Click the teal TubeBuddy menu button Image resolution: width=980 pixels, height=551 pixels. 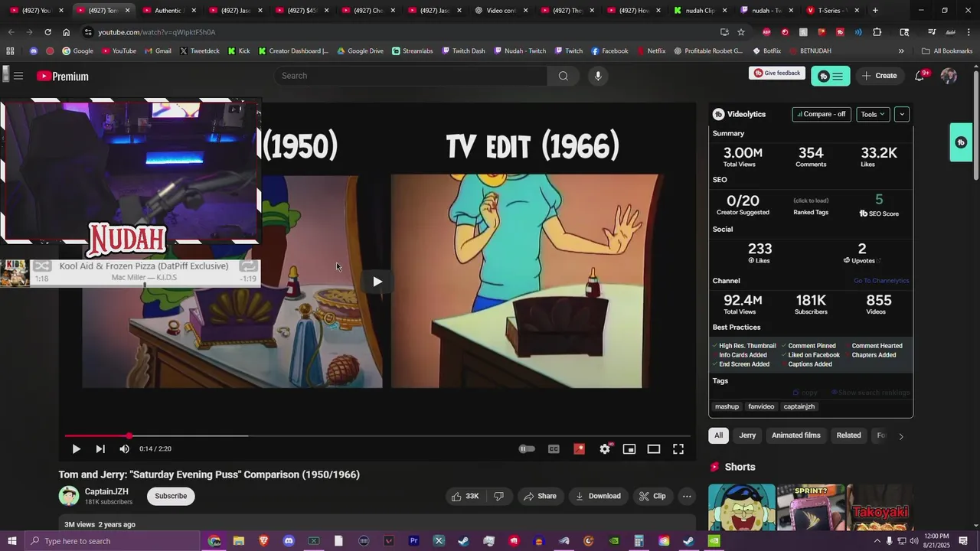coord(831,76)
